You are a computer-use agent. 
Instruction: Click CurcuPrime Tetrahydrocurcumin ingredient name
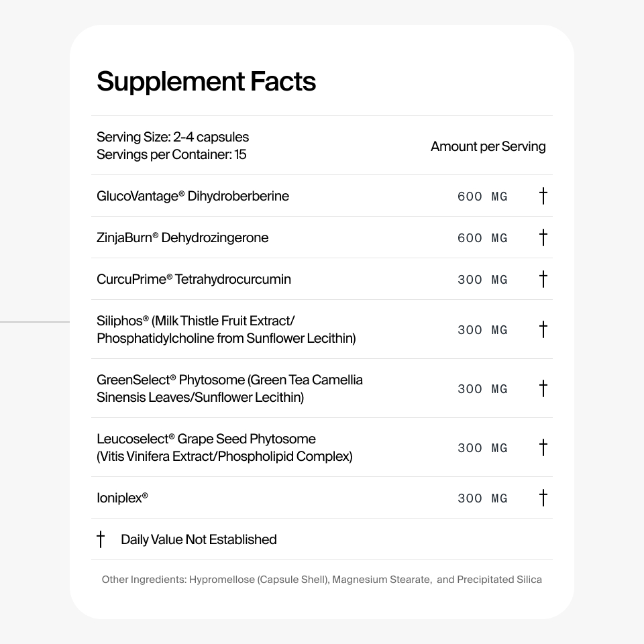click(x=194, y=279)
